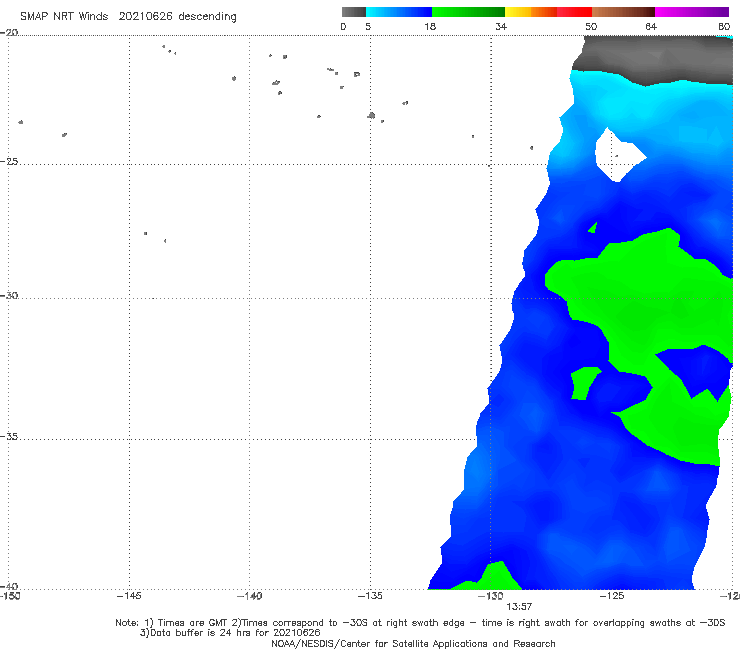The height and width of the screenshot is (650, 740).
Task: Click the longitude label '-135'
Action: click(370, 596)
